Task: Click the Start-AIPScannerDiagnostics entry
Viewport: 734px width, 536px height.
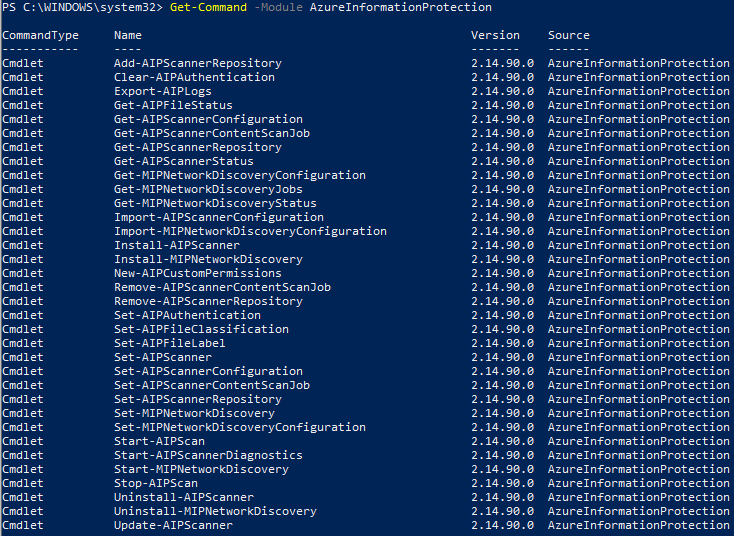Action: tap(208, 456)
